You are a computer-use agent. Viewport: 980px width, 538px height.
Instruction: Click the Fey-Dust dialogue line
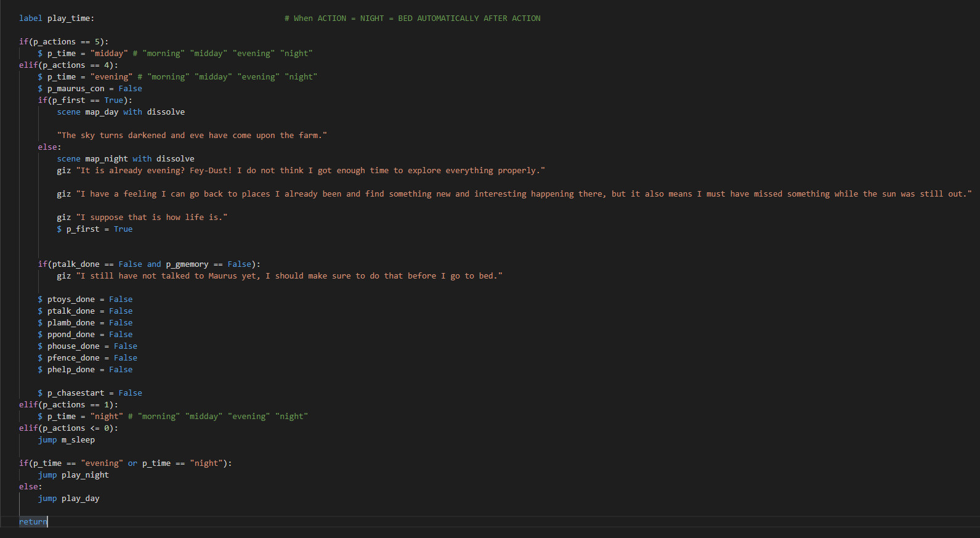(301, 171)
